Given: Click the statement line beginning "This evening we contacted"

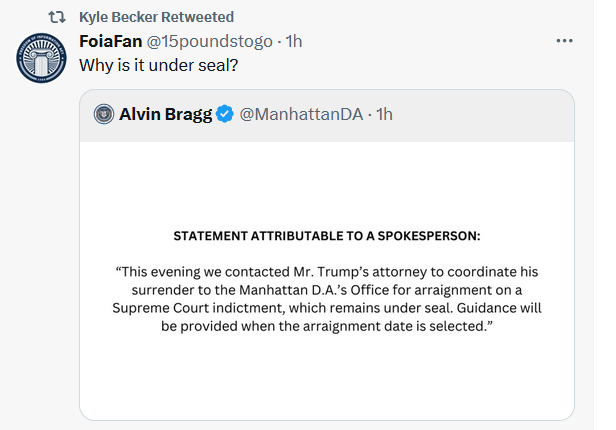Looking at the screenshot, I should pos(327,272).
